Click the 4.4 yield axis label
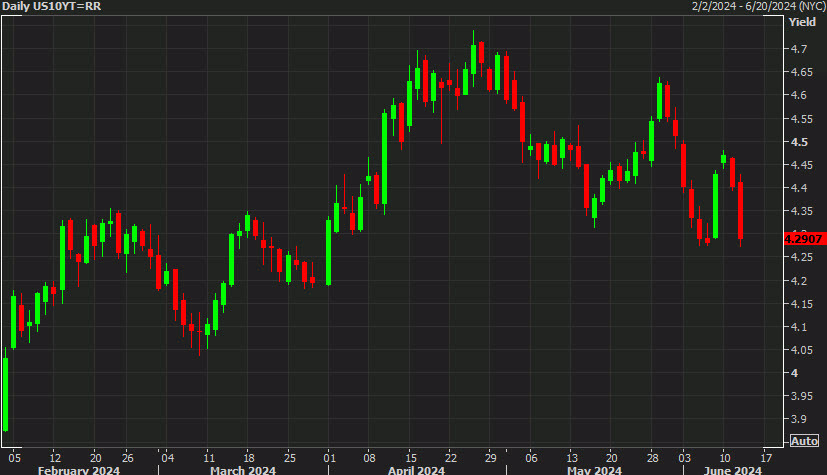Viewport: 827px width, 475px height. coord(799,188)
